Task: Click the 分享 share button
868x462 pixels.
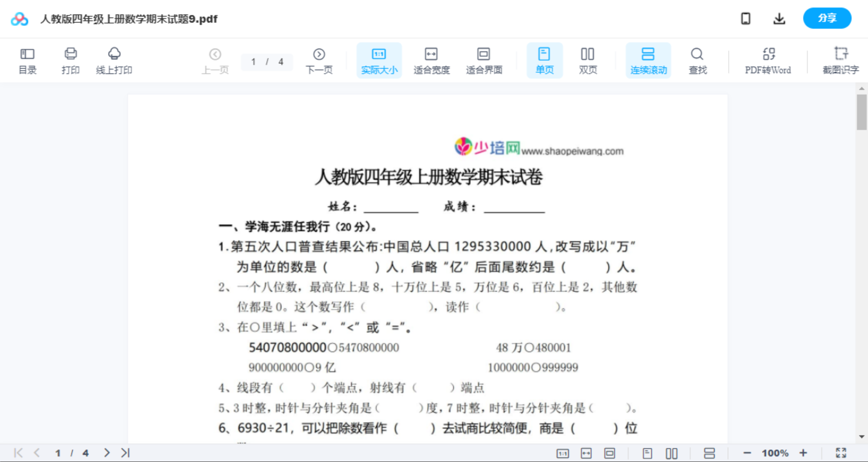Action: [827, 18]
